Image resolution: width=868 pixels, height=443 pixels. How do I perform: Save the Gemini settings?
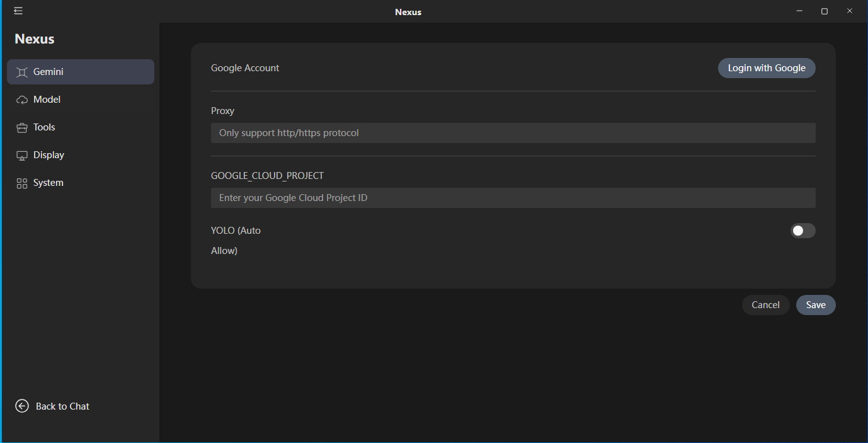click(x=816, y=305)
